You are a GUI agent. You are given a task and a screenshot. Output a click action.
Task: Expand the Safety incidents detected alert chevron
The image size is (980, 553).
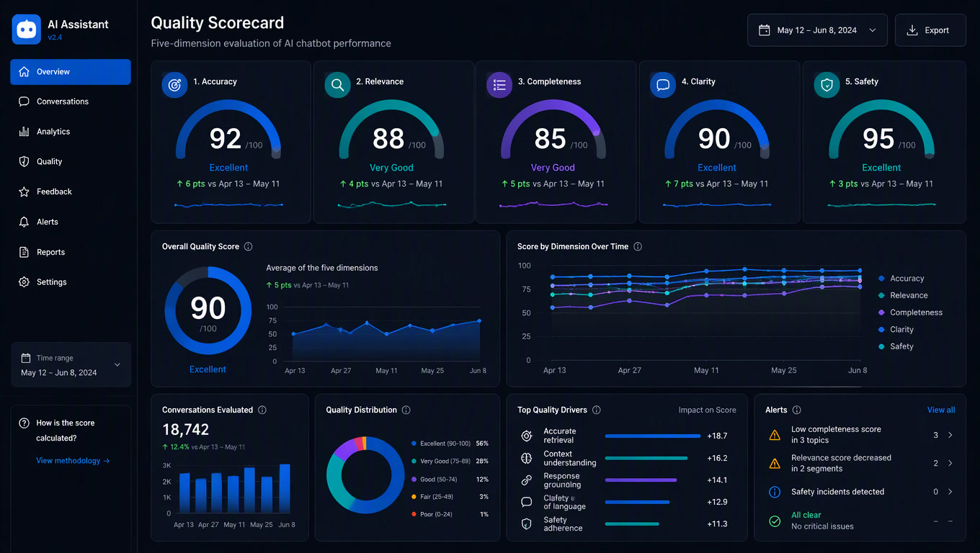point(950,492)
